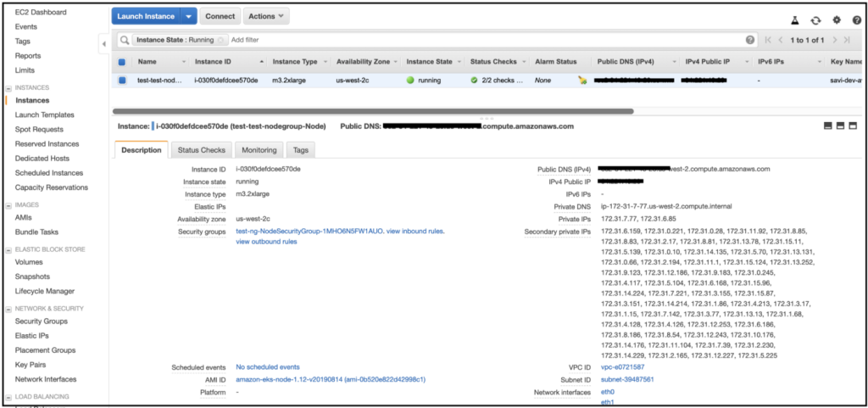
Task: Open subnet-39487561 subnet link
Action: point(627,380)
